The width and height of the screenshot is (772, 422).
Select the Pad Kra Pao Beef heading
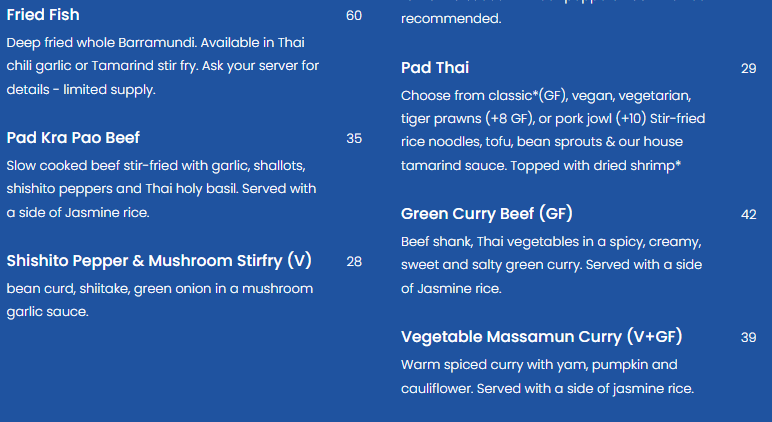(73, 138)
